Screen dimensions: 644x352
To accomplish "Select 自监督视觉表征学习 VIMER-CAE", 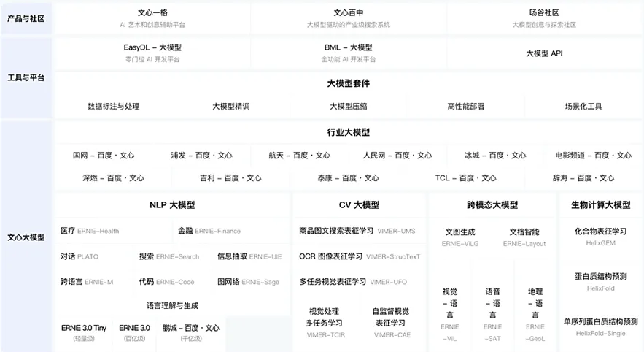I will 391,323.
